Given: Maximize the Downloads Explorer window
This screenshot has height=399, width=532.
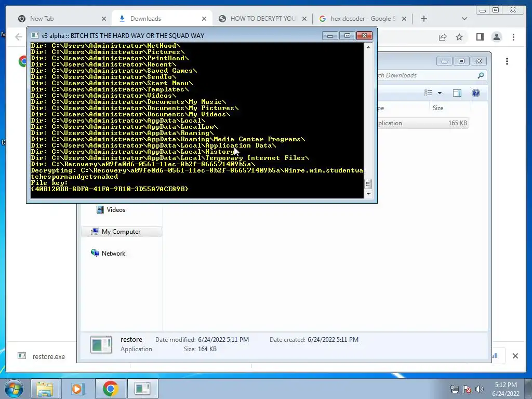Looking at the screenshot, I should point(461,61).
